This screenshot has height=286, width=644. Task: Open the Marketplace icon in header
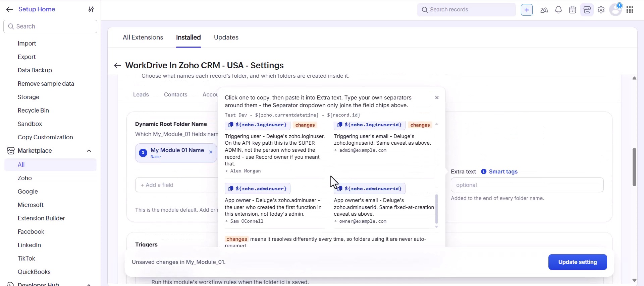point(587,10)
